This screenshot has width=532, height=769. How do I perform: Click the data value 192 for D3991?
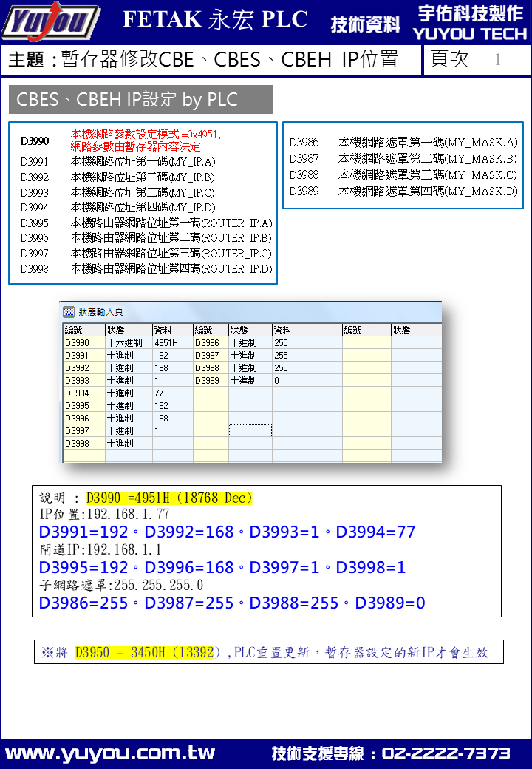pos(172,356)
